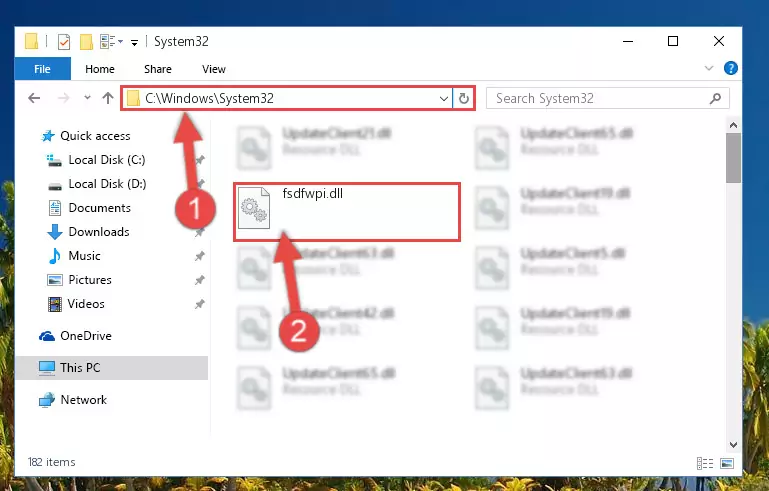Click the Quick access star icon
The width and height of the screenshot is (769, 491).
pyautogui.click(x=48, y=136)
